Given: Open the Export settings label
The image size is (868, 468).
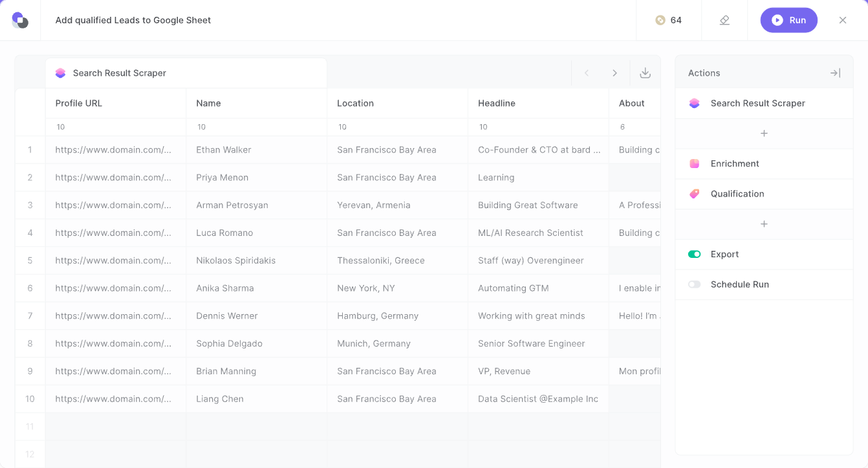Looking at the screenshot, I should (x=724, y=254).
